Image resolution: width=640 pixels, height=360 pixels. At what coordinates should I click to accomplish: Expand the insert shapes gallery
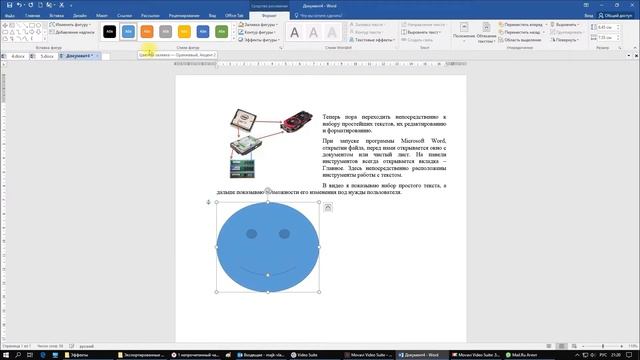(x=44, y=39)
